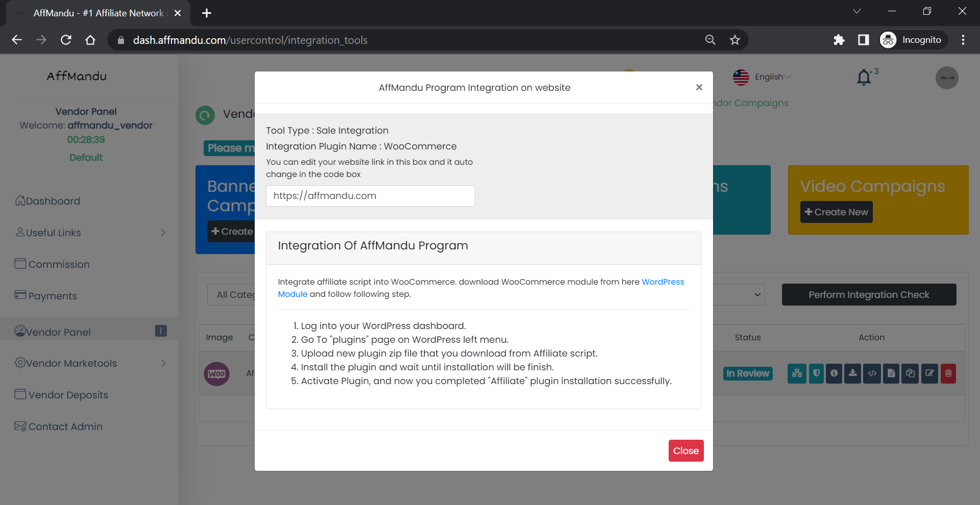Open the Chrome three-dot menu
Image resolution: width=980 pixels, height=505 pixels.
click(963, 40)
